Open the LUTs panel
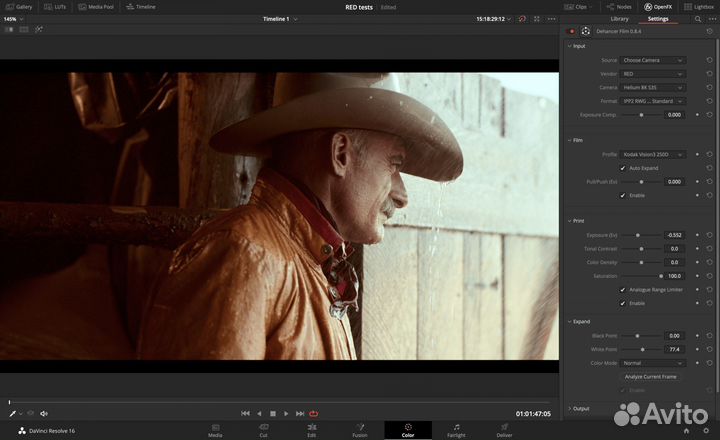 coord(55,7)
